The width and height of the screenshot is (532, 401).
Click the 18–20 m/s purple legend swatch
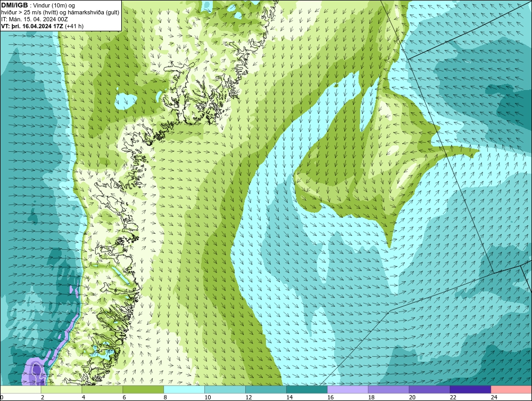point(388,389)
